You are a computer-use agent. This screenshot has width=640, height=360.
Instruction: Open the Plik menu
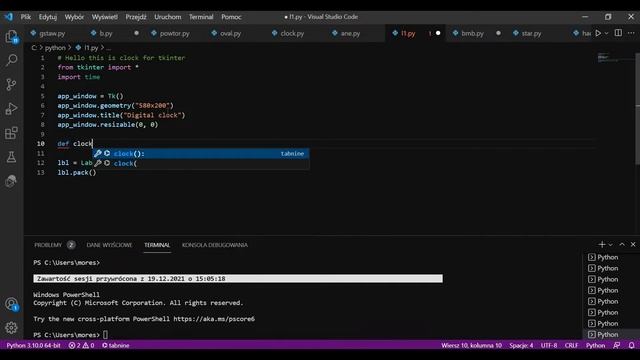[x=26, y=17]
